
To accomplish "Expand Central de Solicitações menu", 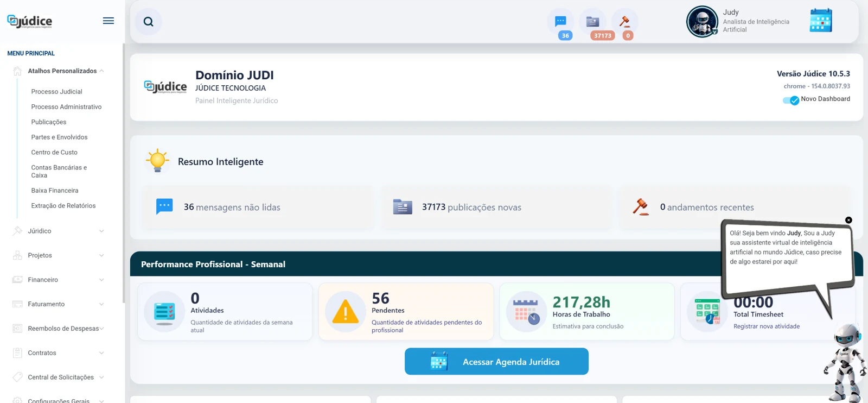I will [x=101, y=378].
